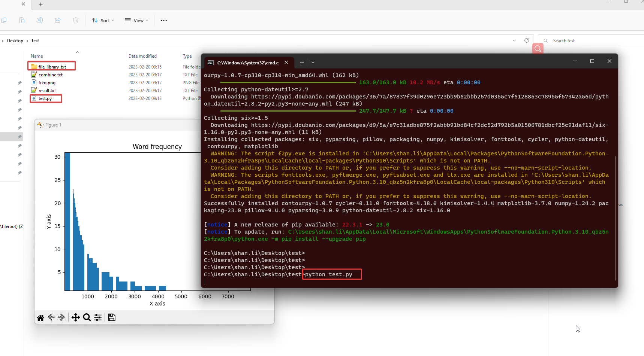The width and height of the screenshot is (644, 356).
Task: Open the subplot configuration sliders
Action: (97, 317)
